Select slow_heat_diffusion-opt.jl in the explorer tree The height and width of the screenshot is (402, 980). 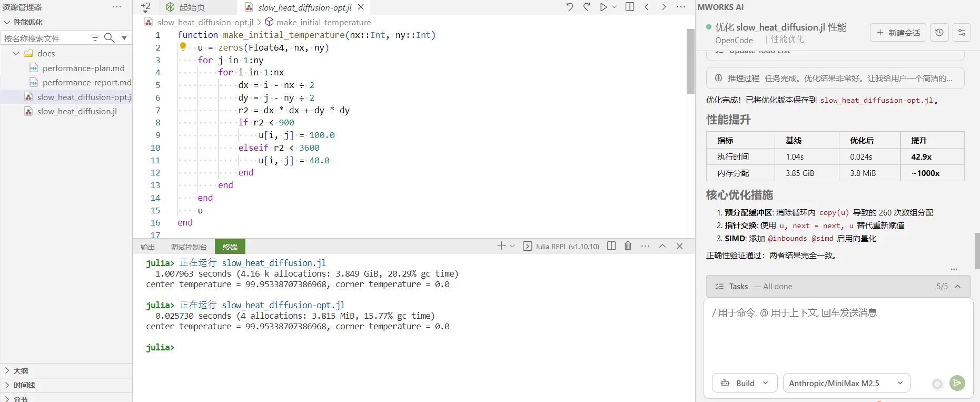pyautogui.click(x=66, y=97)
